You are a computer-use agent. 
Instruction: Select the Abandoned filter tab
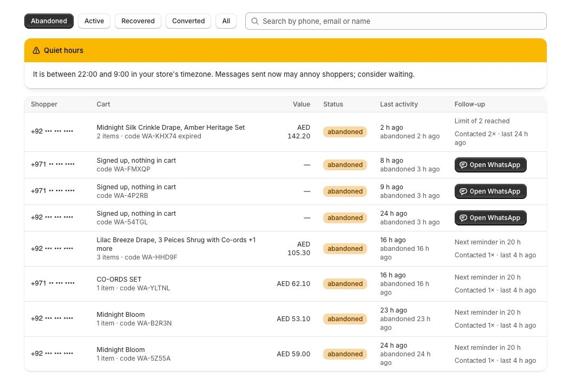(49, 21)
